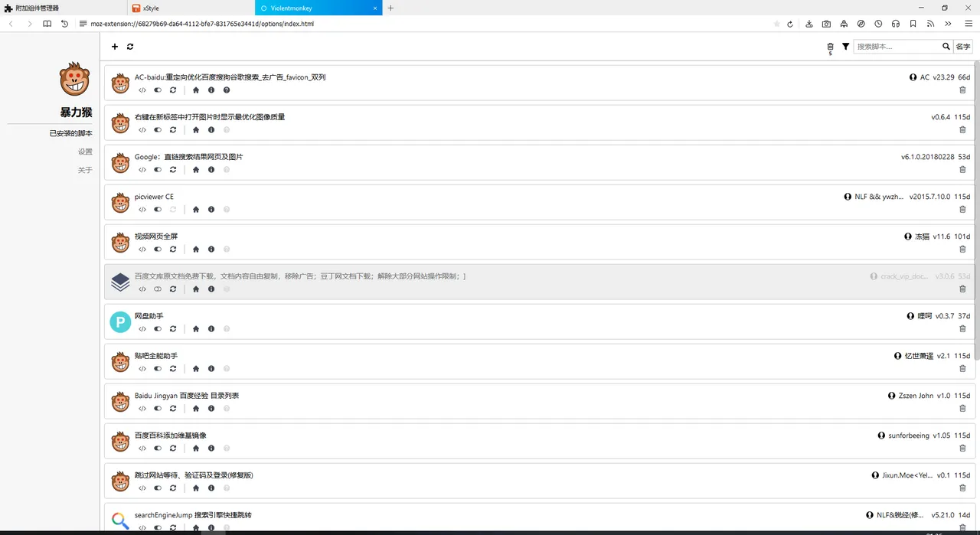Toggle the Baidu Jingyan 百度经验 script
This screenshot has height=535, width=980.
tap(158, 409)
